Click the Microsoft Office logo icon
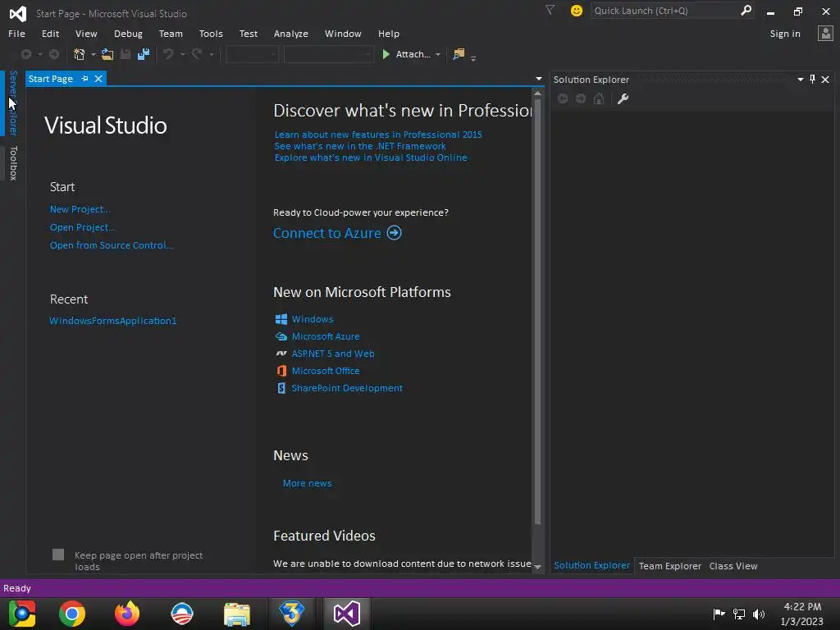The image size is (840, 630). pyautogui.click(x=281, y=371)
